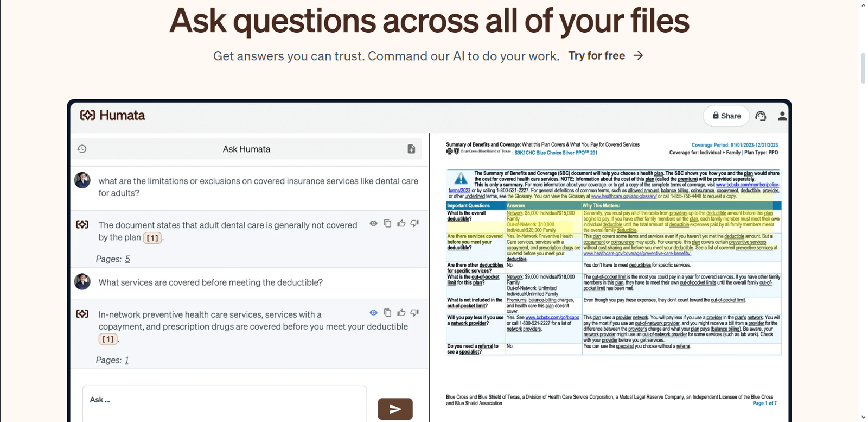Open the www.bcbstx.com/go/bcppo link in document
Image resolution: width=868 pixels, height=422 pixels.
pyautogui.click(x=552, y=318)
